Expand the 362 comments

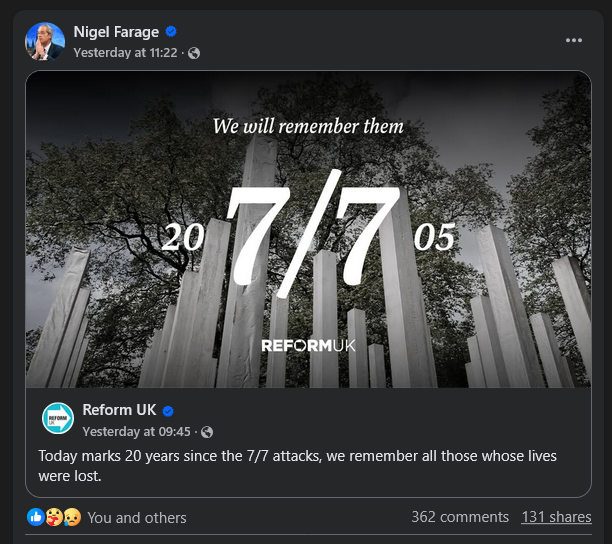(x=459, y=517)
